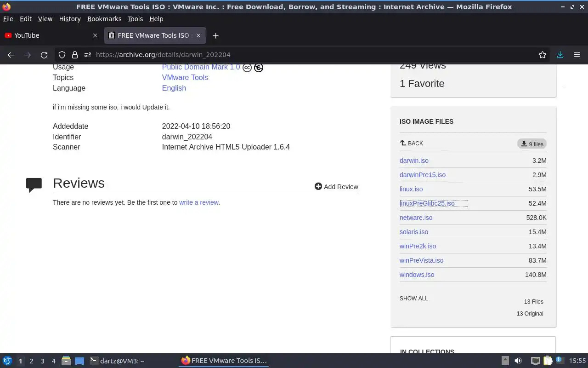Screen dimensions: 588x368
Task: Open the update notification tray icon
Action: pos(559,361)
